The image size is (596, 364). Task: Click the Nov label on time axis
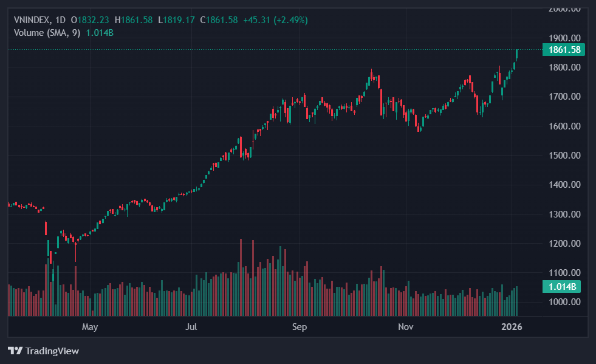click(x=406, y=328)
